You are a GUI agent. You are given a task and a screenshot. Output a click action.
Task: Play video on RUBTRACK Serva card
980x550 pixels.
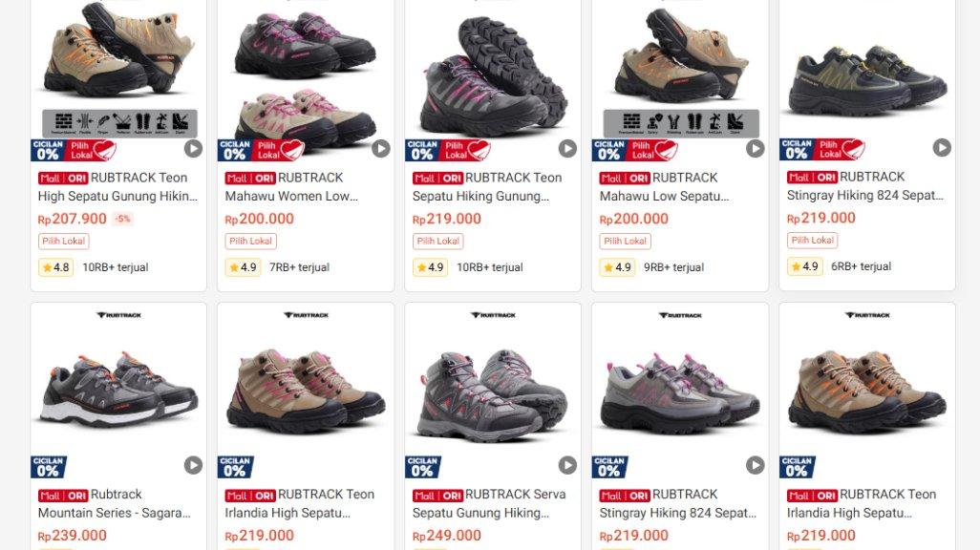click(x=567, y=465)
